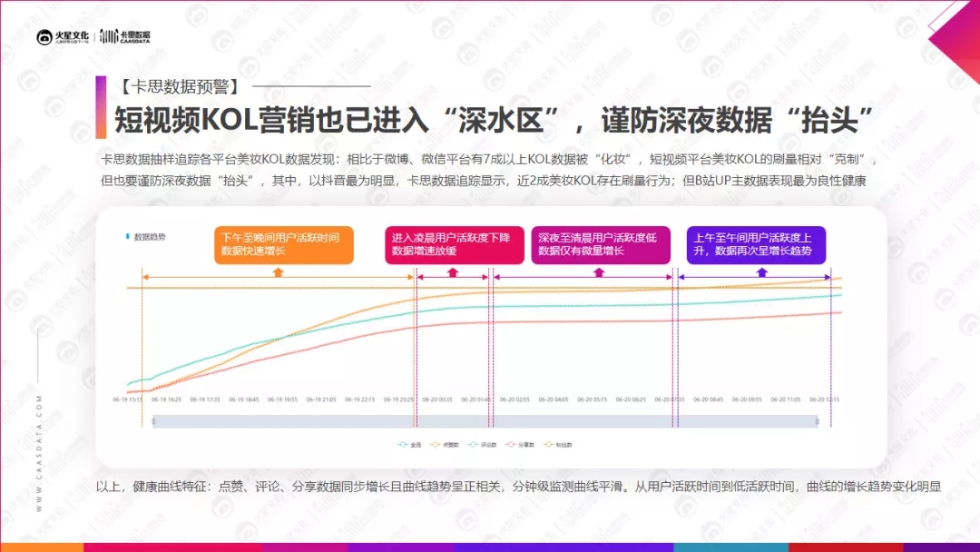Click the x-axis label 06-19 15:15

click(x=128, y=399)
